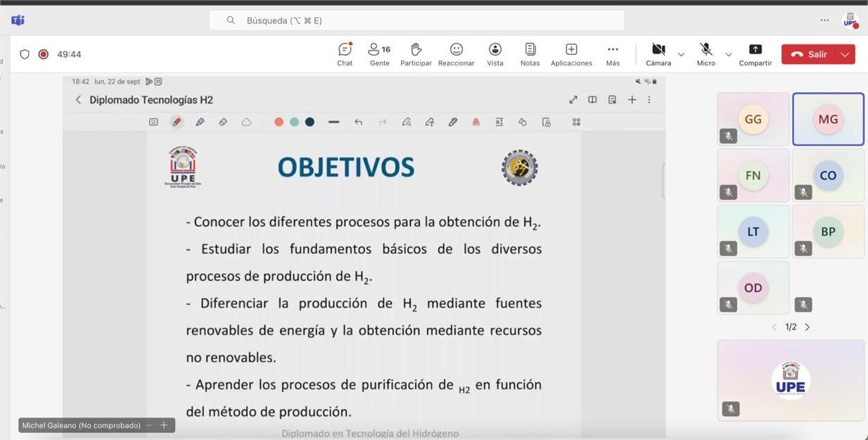Mute MG participant's microphone indicator
The height and width of the screenshot is (440, 868).
coord(803,136)
